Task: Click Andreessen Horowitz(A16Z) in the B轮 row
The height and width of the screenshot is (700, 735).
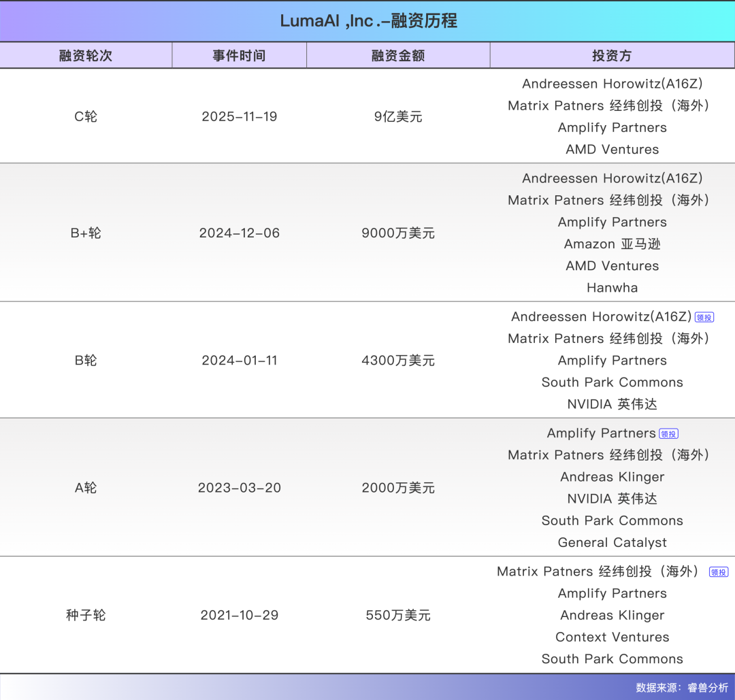Action: coord(601,317)
